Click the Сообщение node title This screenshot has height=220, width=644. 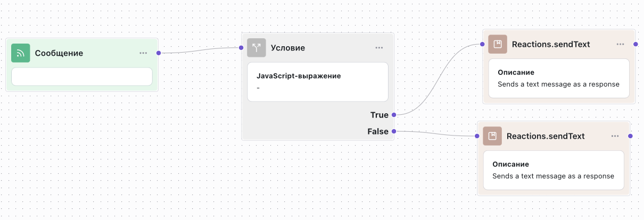click(59, 53)
